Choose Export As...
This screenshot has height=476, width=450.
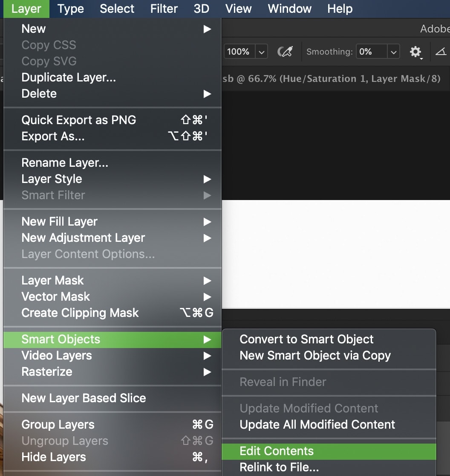(x=112, y=136)
